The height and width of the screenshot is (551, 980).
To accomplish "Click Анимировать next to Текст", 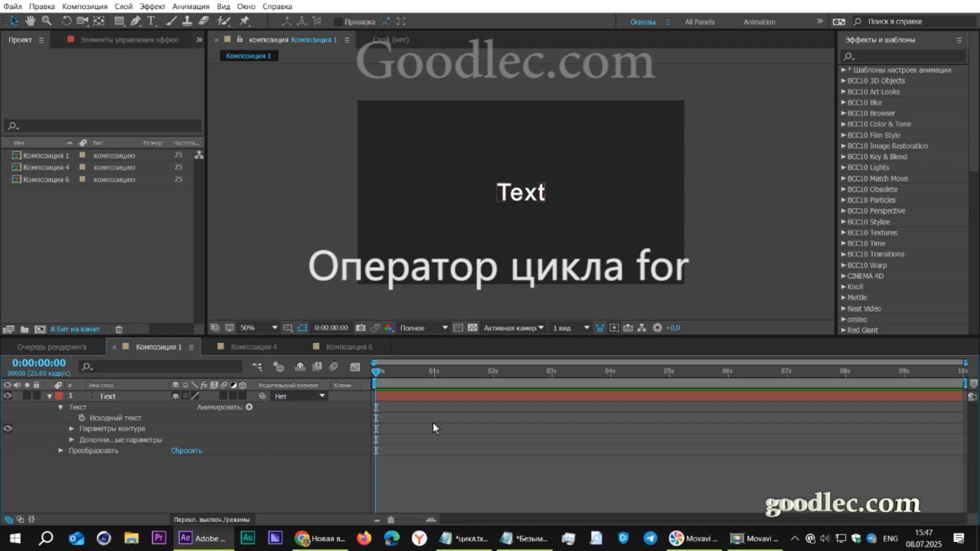I will pos(248,407).
